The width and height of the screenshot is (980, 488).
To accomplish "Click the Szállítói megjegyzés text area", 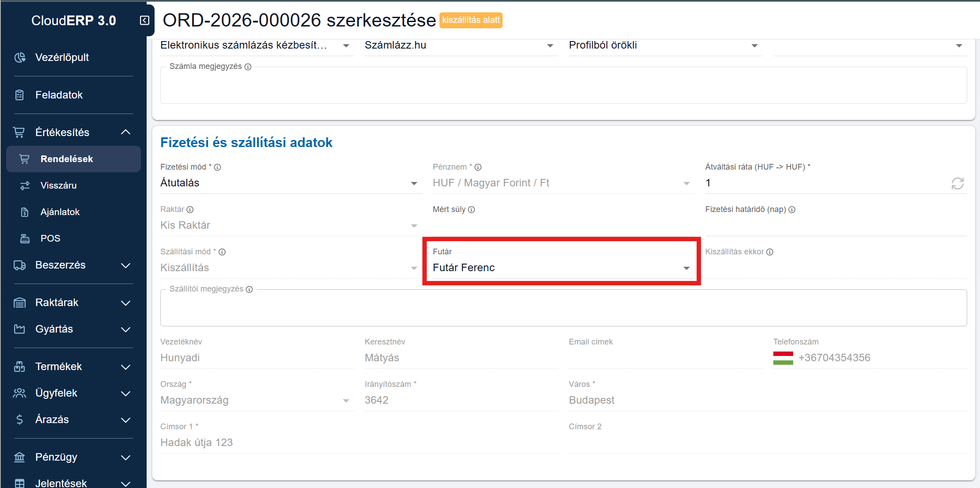I will (x=563, y=309).
